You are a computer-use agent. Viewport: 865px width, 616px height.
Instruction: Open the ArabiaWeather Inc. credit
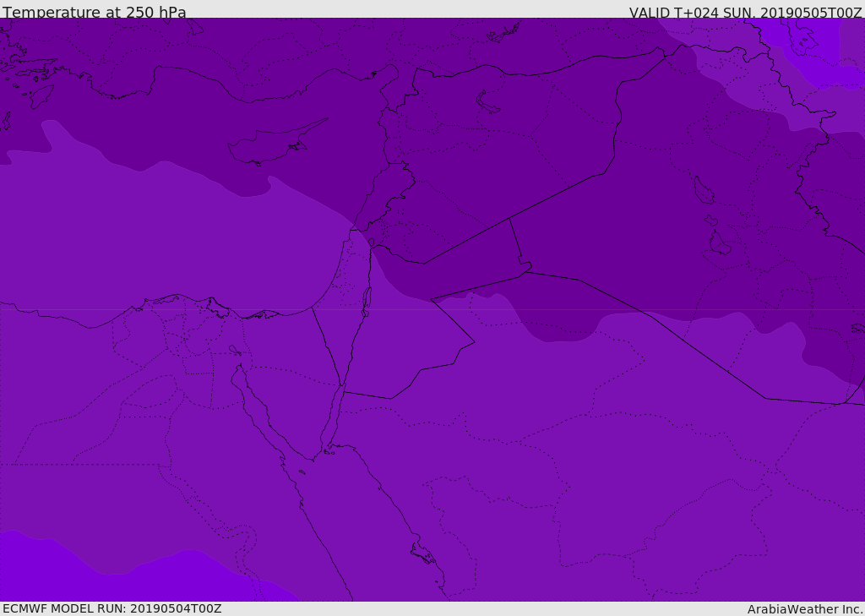coord(805,608)
